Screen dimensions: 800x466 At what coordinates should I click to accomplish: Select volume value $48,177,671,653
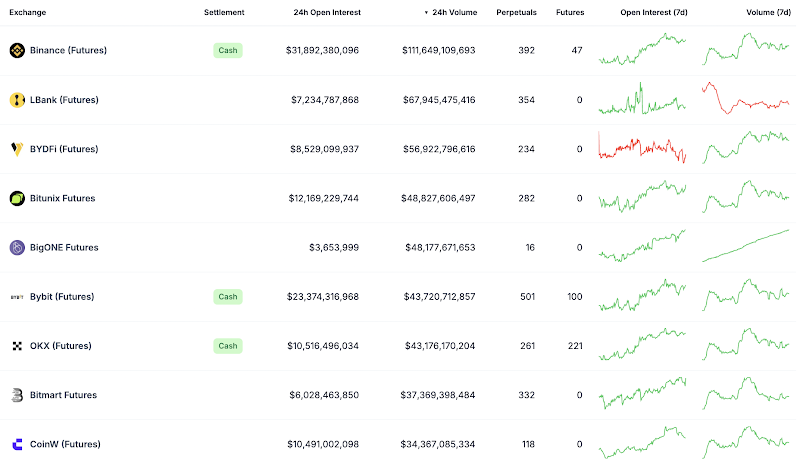[440, 248]
